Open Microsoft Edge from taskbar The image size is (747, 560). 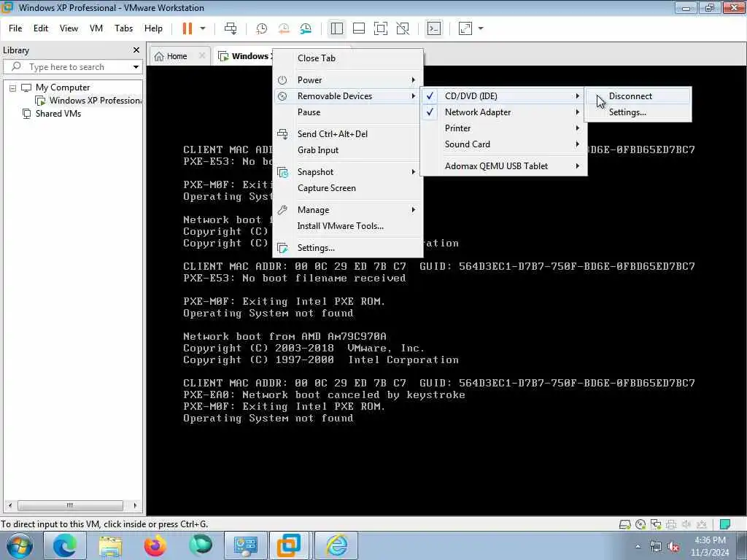tap(65, 545)
